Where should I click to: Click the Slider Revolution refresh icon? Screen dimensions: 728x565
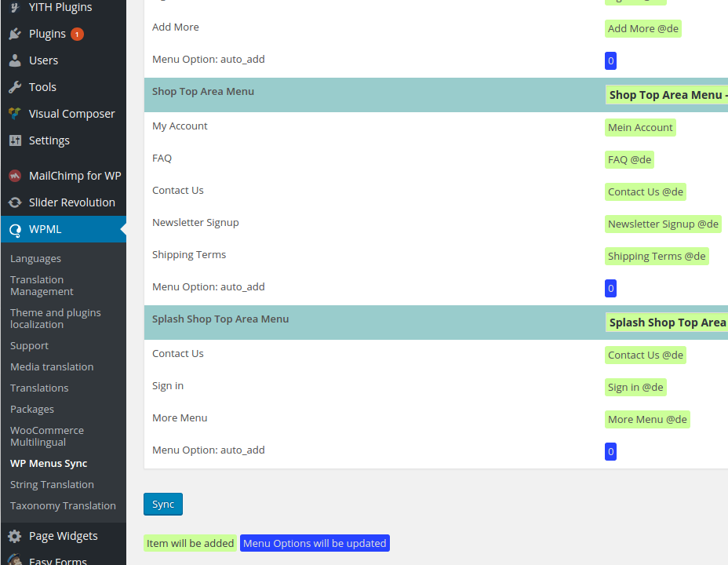(x=15, y=202)
